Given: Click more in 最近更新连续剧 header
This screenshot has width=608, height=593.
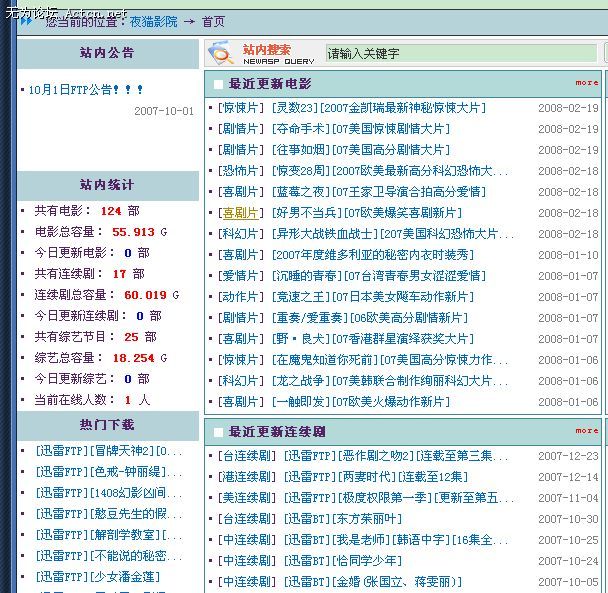Looking at the screenshot, I should point(587,430).
